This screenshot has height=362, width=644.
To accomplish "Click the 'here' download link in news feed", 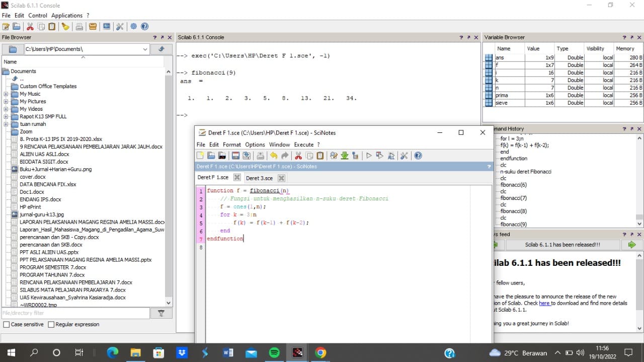I will click(x=544, y=303).
